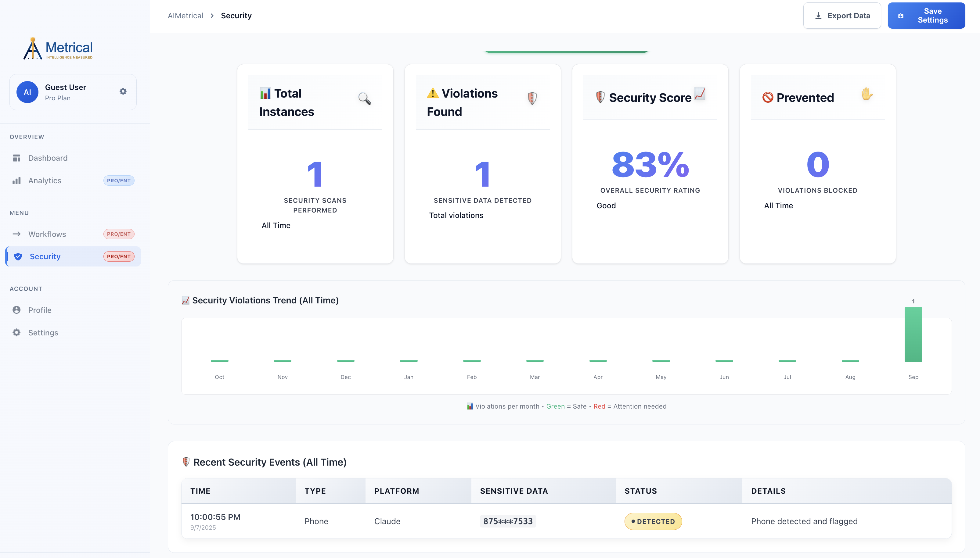Click the Profile person icon in sidebar

[17, 310]
